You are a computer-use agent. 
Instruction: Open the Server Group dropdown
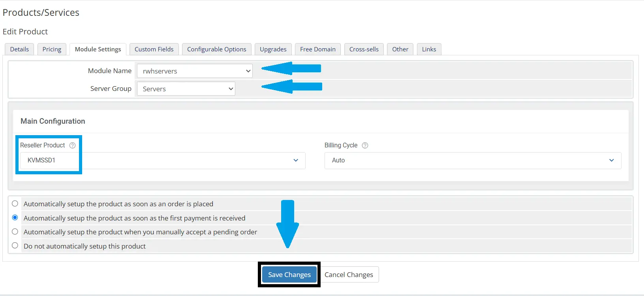click(186, 89)
